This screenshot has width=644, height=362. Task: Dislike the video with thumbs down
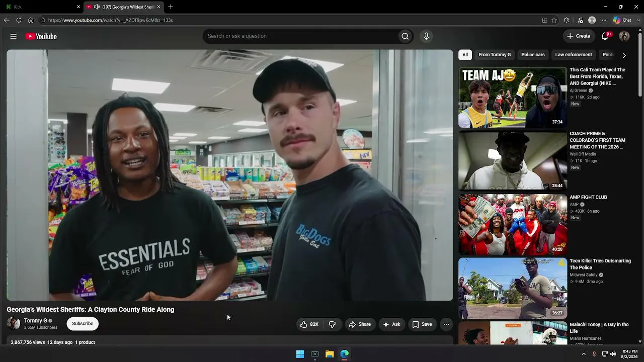(x=332, y=324)
